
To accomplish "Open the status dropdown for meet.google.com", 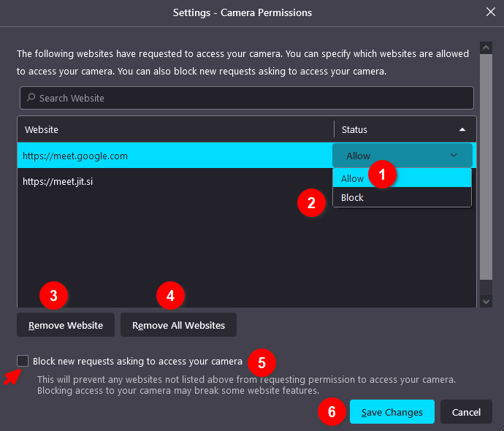I will [x=402, y=156].
